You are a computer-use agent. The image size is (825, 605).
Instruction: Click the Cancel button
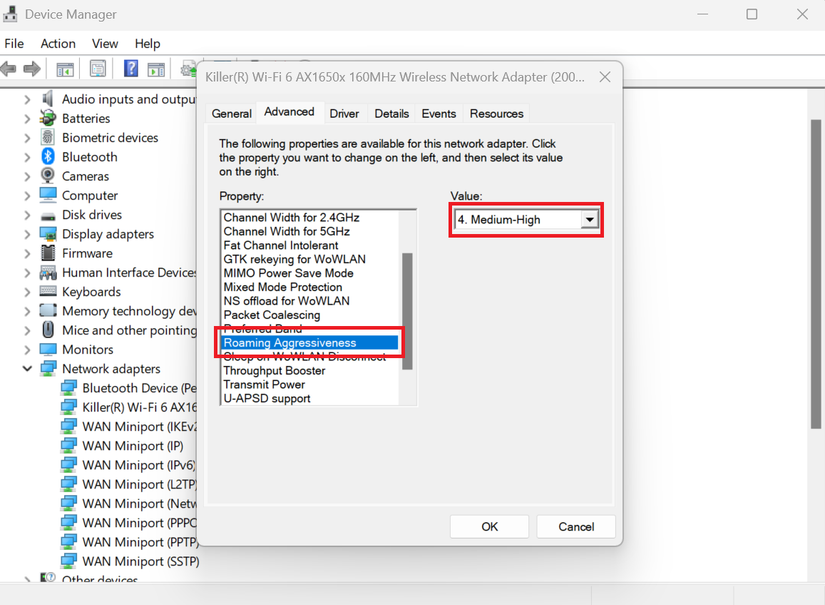[x=576, y=526]
